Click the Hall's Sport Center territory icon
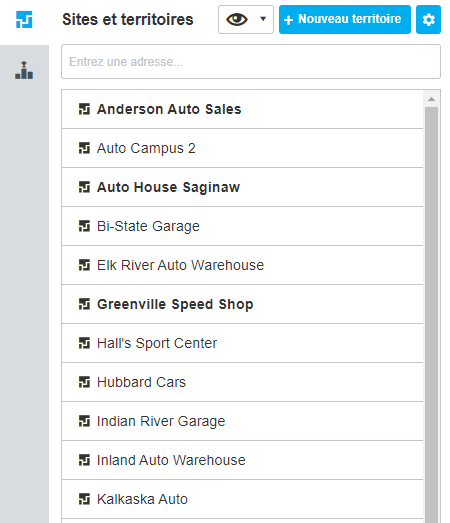This screenshot has height=523, width=450. [x=84, y=343]
